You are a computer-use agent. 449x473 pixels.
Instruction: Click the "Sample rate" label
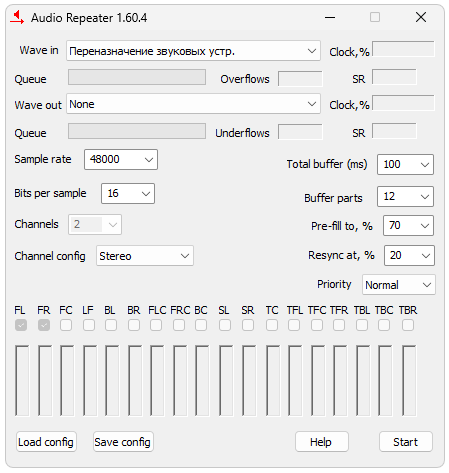43,159
